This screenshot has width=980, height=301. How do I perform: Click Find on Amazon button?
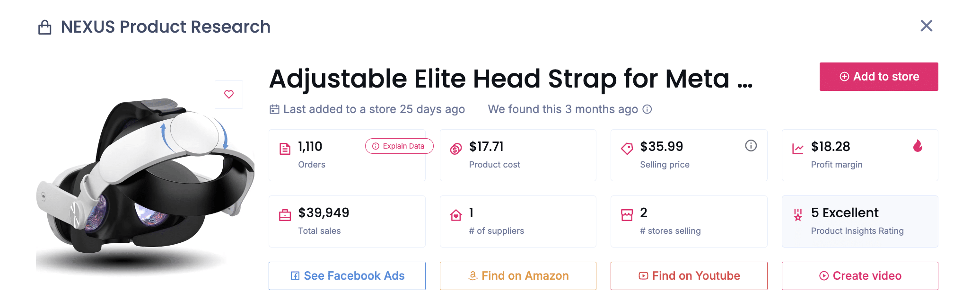point(518,276)
